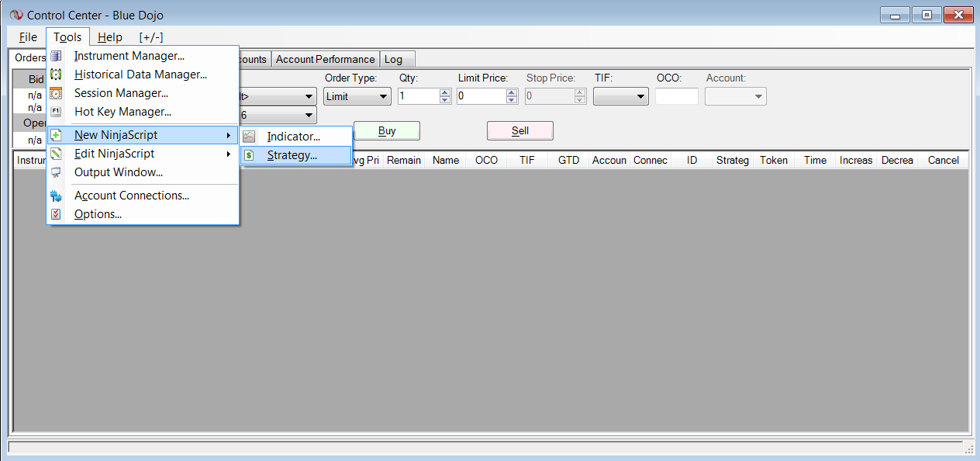Click the Qty input field
Viewport: 980px width, 461px height.
pos(419,96)
